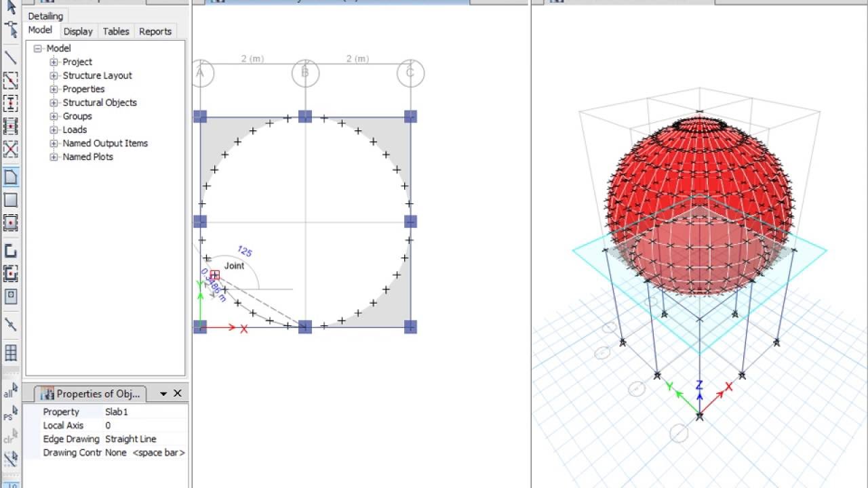
Task: Select the Structural Objects label in tree
Action: 100,102
